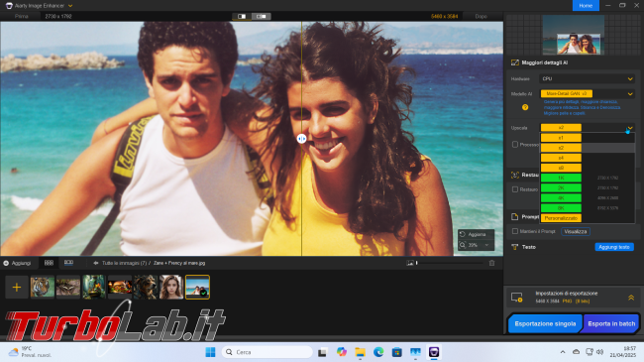Click the Tutte le immagini (7) breadcrumb

click(x=124, y=263)
